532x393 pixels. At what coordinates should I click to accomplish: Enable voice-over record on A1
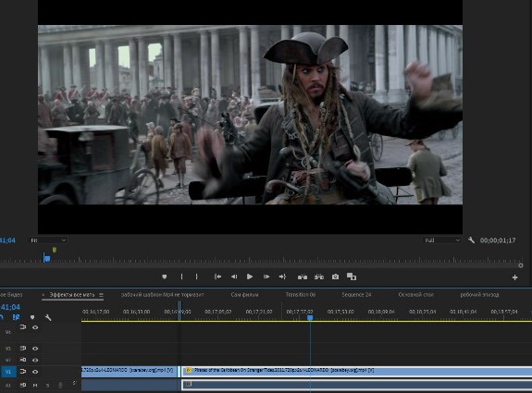click(x=60, y=386)
